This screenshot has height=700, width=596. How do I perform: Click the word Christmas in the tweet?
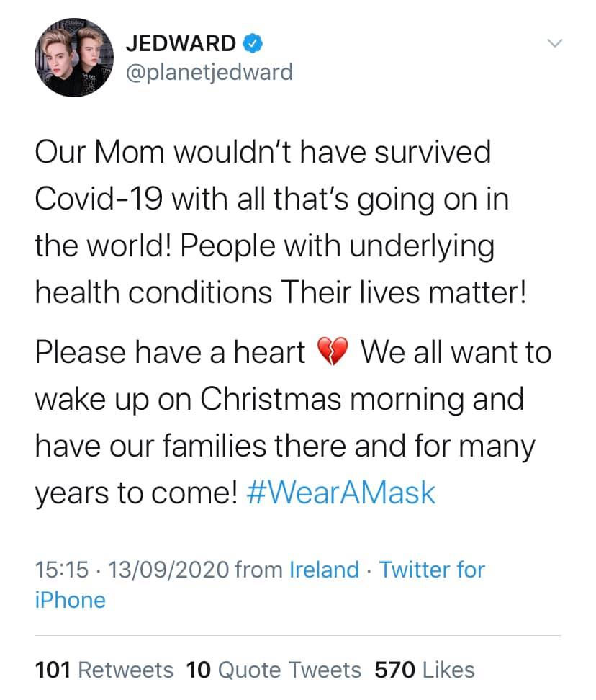click(x=271, y=399)
